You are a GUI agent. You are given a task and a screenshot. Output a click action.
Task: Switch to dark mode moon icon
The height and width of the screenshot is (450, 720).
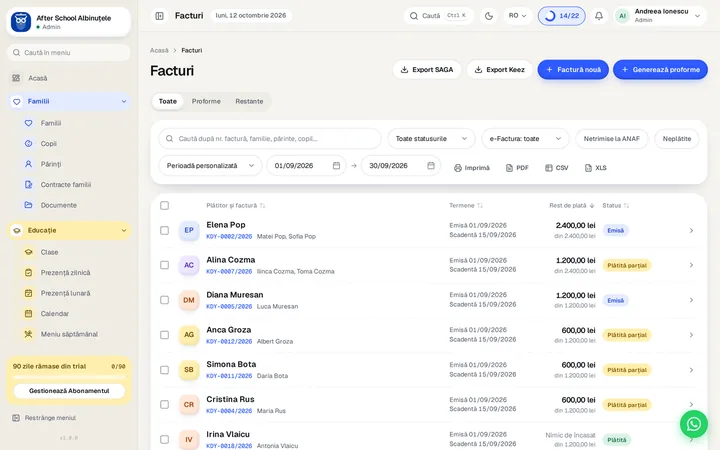pyautogui.click(x=489, y=16)
